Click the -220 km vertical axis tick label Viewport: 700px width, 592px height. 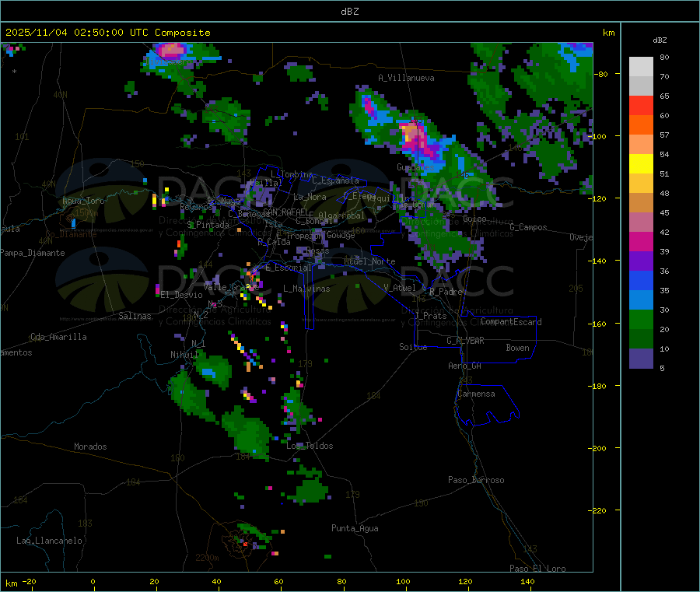[x=597, y=511]
